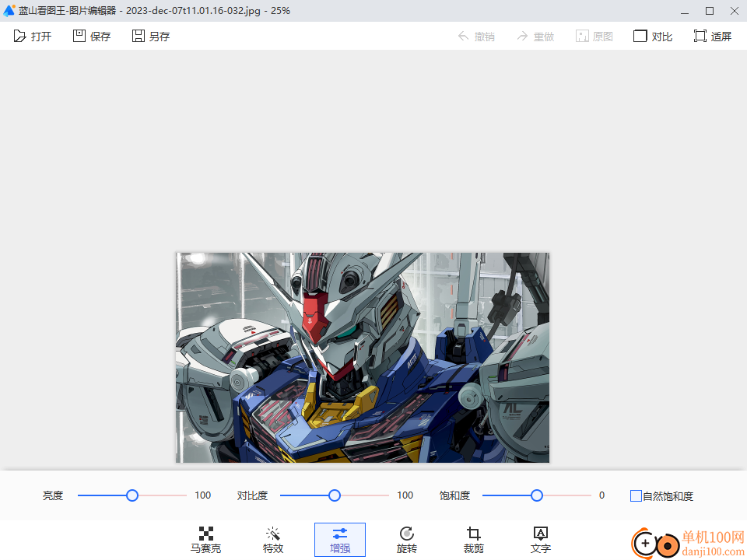Select the 马赛克 mosaic tool
The height and width of the screenshot is (560, 747).
point(205,540)
